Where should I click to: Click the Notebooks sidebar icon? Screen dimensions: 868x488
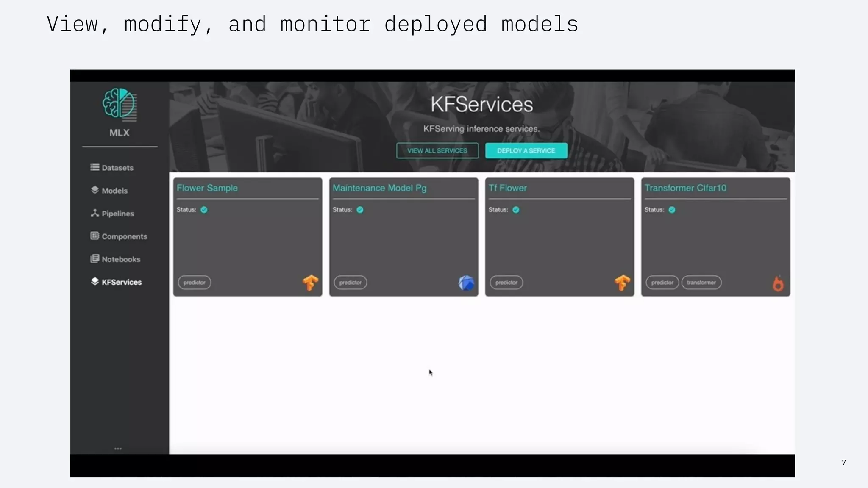pos(95,259)
